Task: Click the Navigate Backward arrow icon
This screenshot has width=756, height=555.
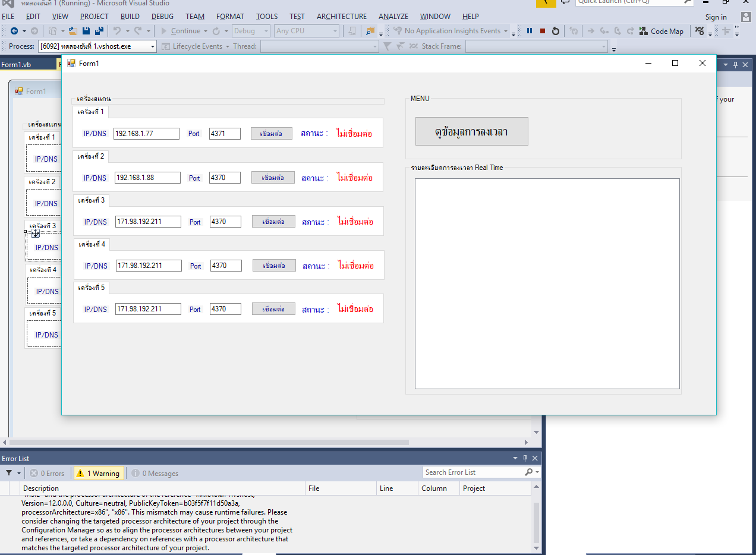Action: click(x=14, y=31)
